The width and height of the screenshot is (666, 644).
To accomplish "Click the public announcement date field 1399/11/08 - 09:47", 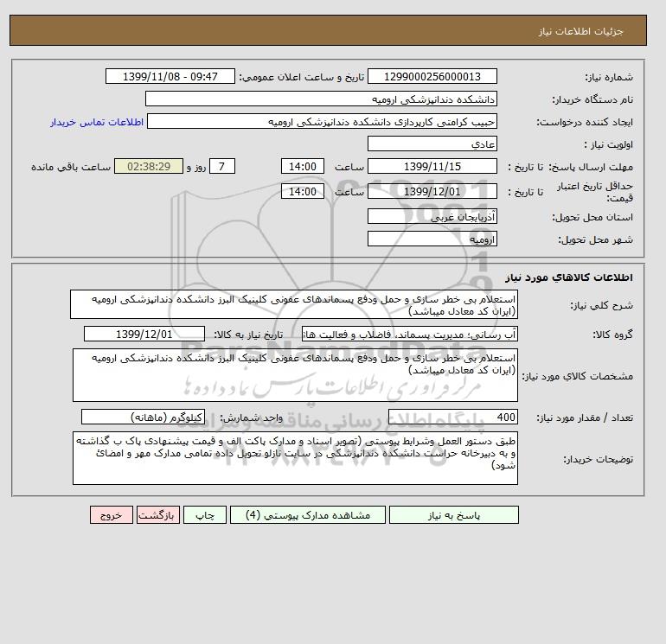I will click(170, 76).
